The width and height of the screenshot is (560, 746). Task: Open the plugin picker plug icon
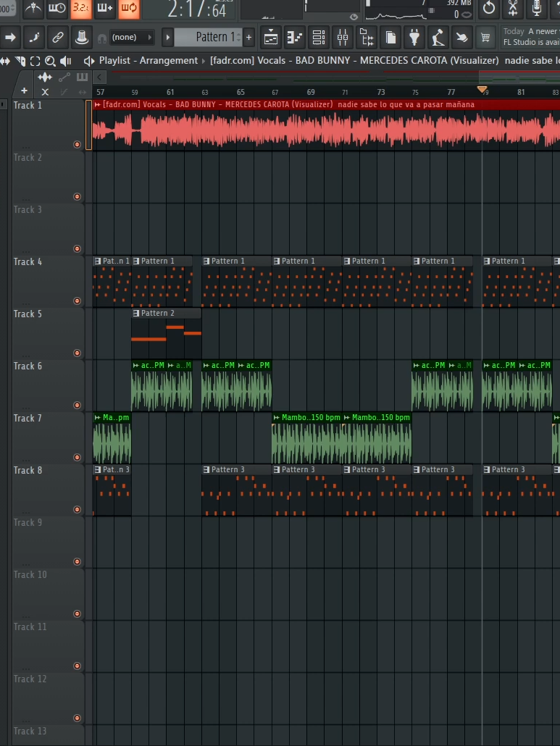click(x=414, y=37)
